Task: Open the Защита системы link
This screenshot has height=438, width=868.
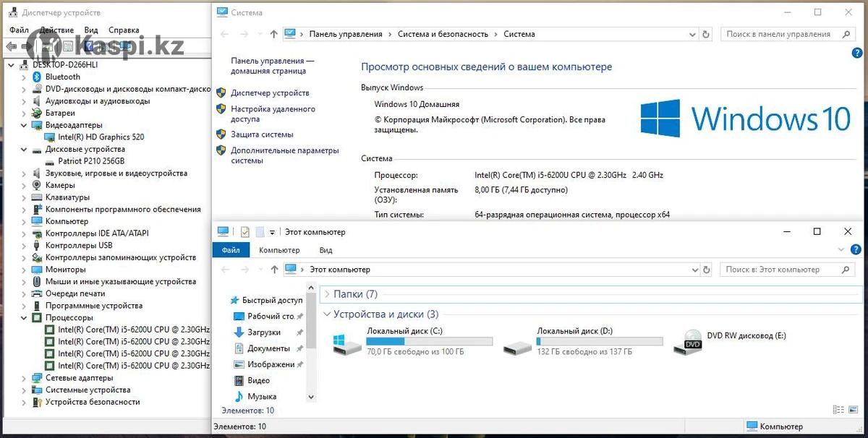Action: click(x=262, y=134)
